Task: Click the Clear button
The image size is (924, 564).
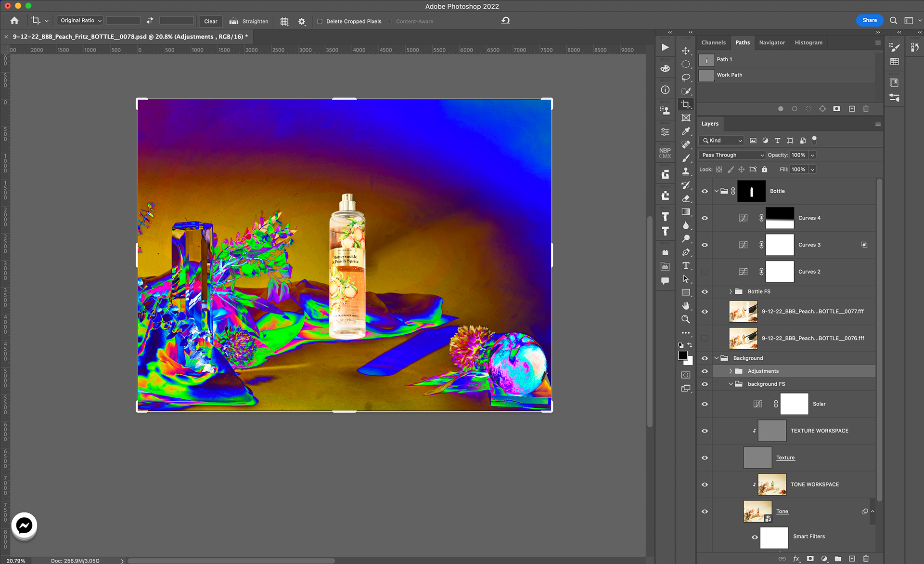Action: (x=210, y=21)
